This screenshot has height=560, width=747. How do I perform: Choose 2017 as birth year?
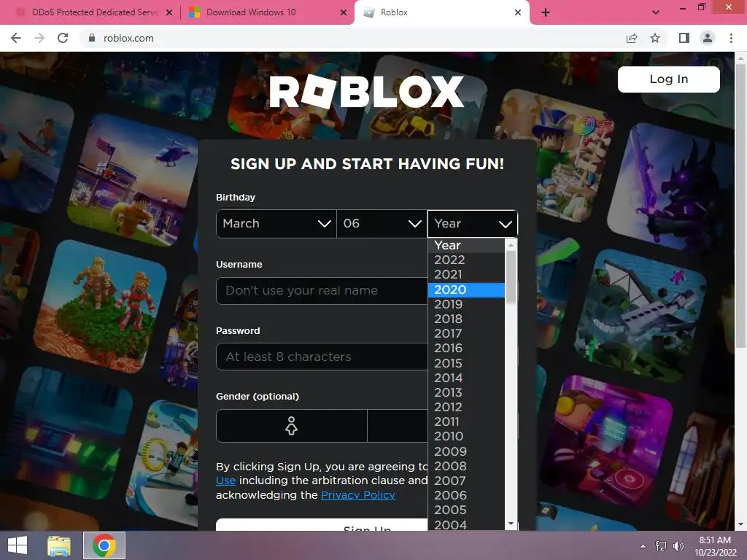pos(466,334)
